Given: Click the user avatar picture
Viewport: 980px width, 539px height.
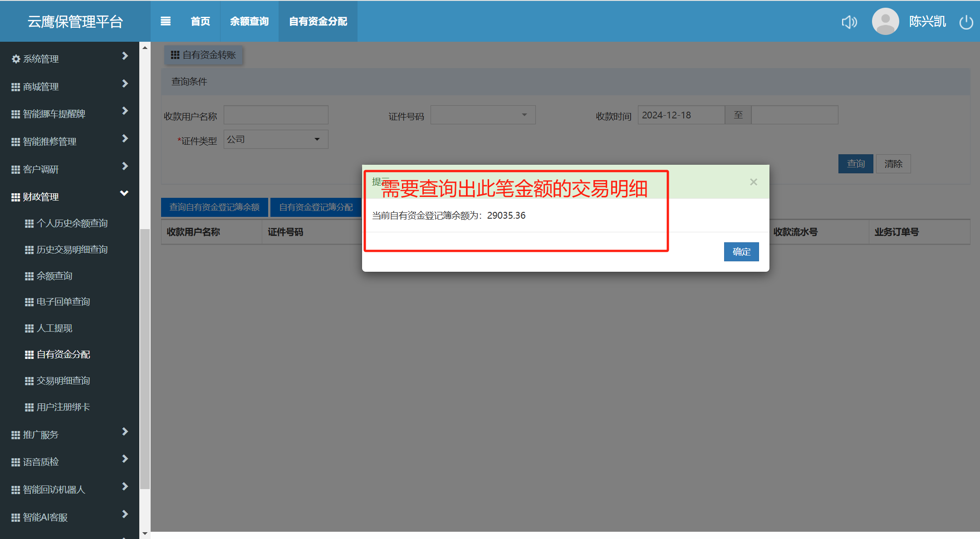Looking at the screenshot, I should click(x=885, y=21).
